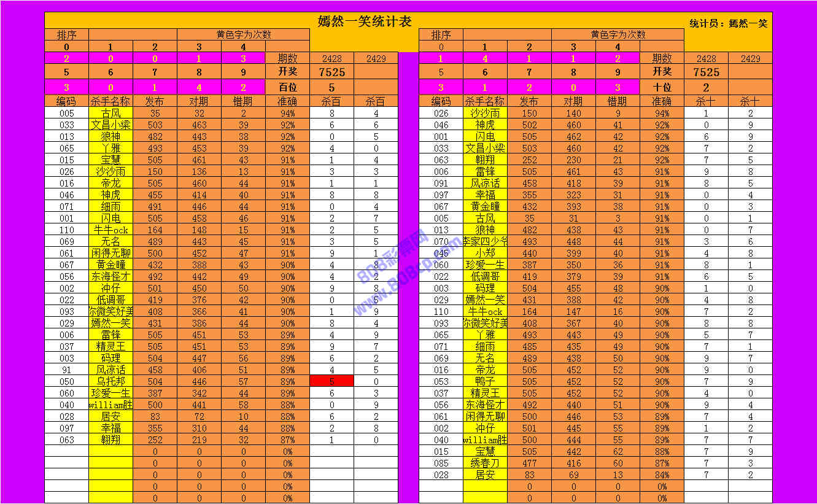Click the 小郑 name cell

pyautogui.click(x=485, y=253)
